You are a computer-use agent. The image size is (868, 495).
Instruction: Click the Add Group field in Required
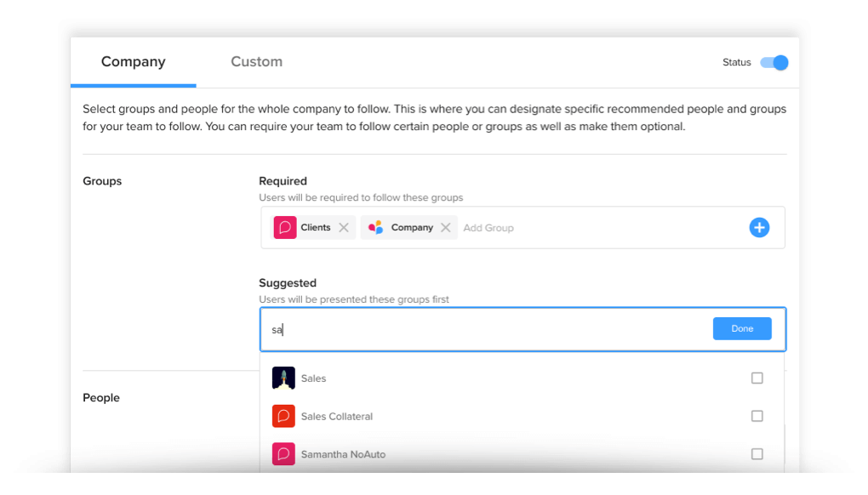pyautogui.click(x=488, y=228)
